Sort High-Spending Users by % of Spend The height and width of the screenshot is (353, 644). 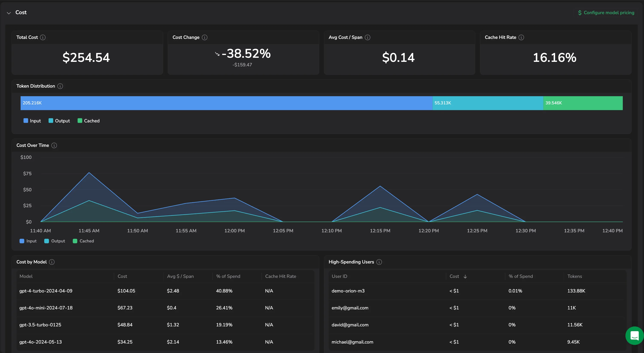click(521, 276)
